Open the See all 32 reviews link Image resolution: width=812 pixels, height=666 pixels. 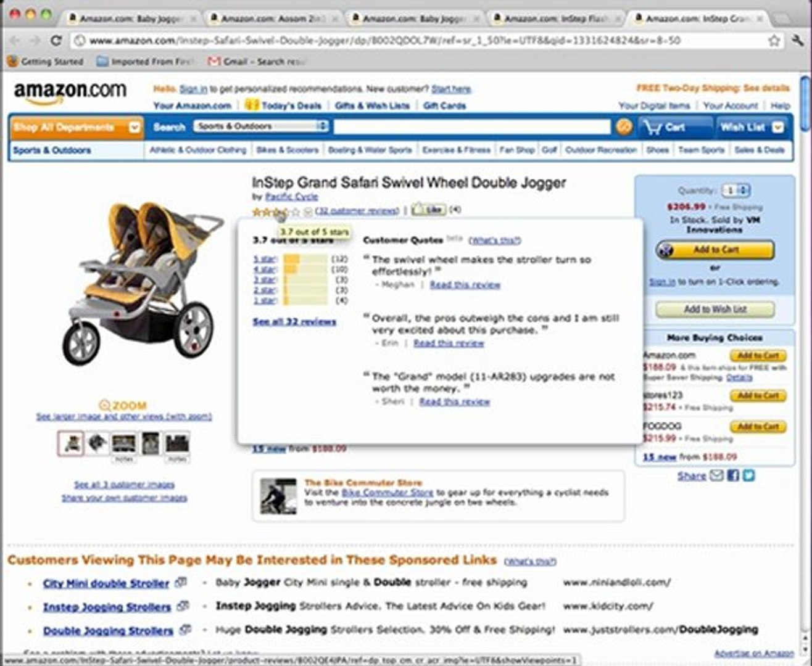point(294,322)
